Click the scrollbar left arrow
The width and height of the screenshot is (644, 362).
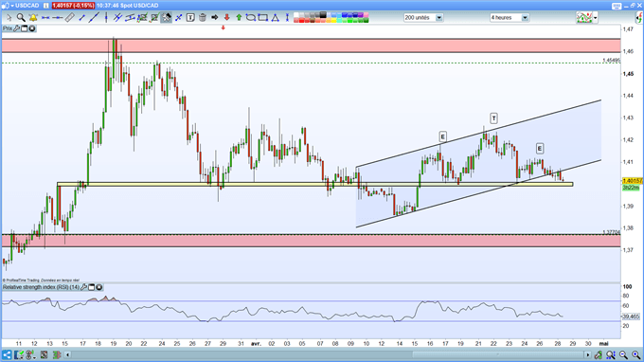point(68,354)
